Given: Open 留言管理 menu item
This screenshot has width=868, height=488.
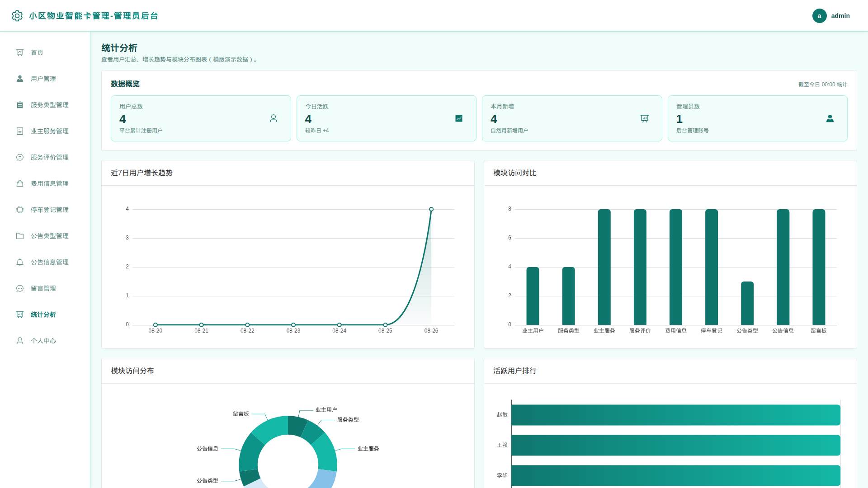Looking at the screenshot, I should [45, 288].
